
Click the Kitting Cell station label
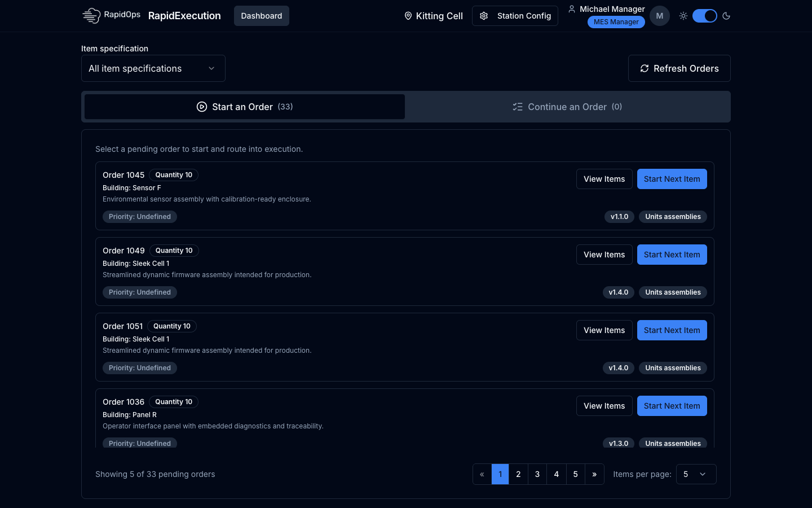click(439, 16)
